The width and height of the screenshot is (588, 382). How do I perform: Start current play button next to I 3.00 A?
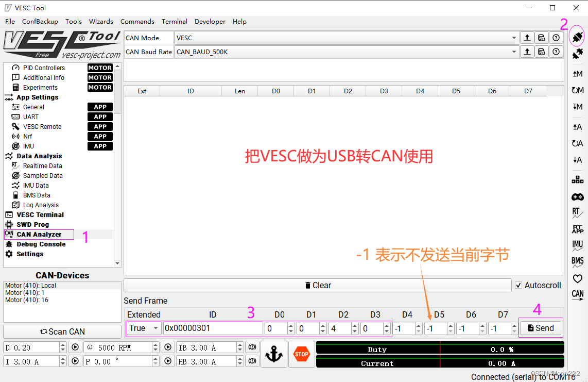[x=75, y=361]
